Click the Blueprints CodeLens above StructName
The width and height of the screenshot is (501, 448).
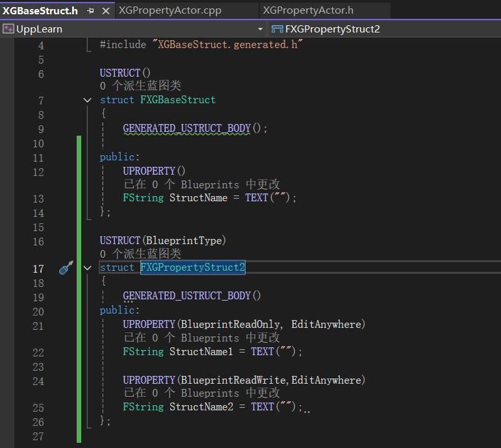201,184
